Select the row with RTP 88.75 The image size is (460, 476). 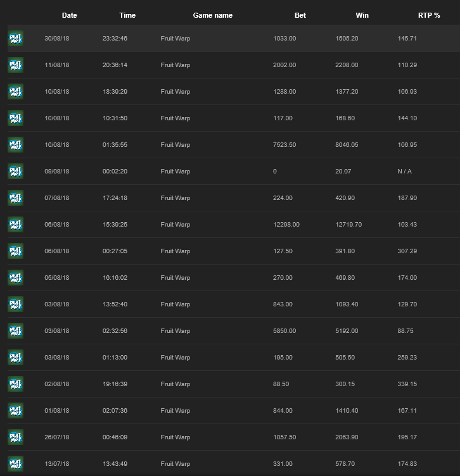pos(234,330)
